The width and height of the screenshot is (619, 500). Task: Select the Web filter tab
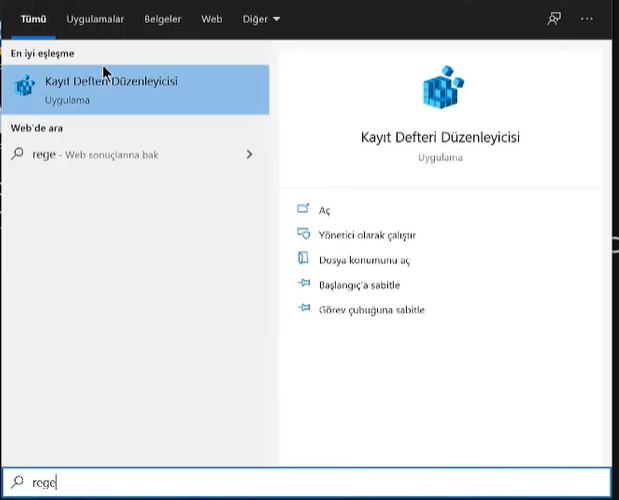212,19
